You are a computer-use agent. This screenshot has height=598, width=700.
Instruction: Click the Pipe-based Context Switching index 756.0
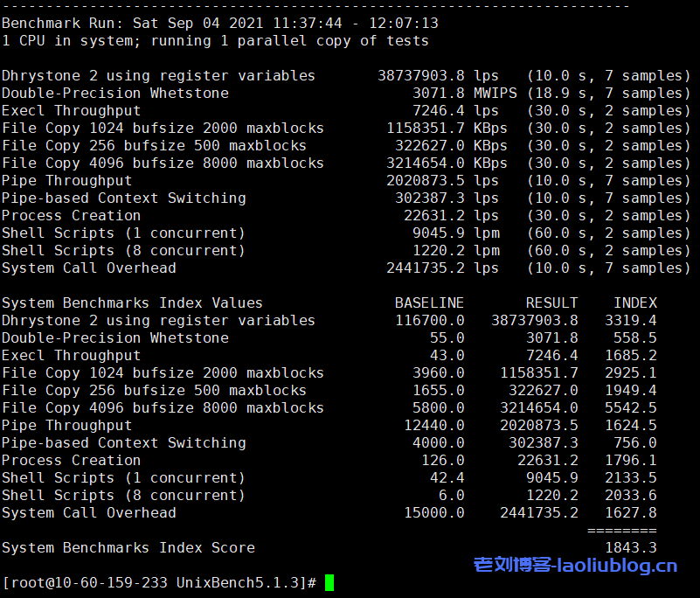tap(634, 442)
